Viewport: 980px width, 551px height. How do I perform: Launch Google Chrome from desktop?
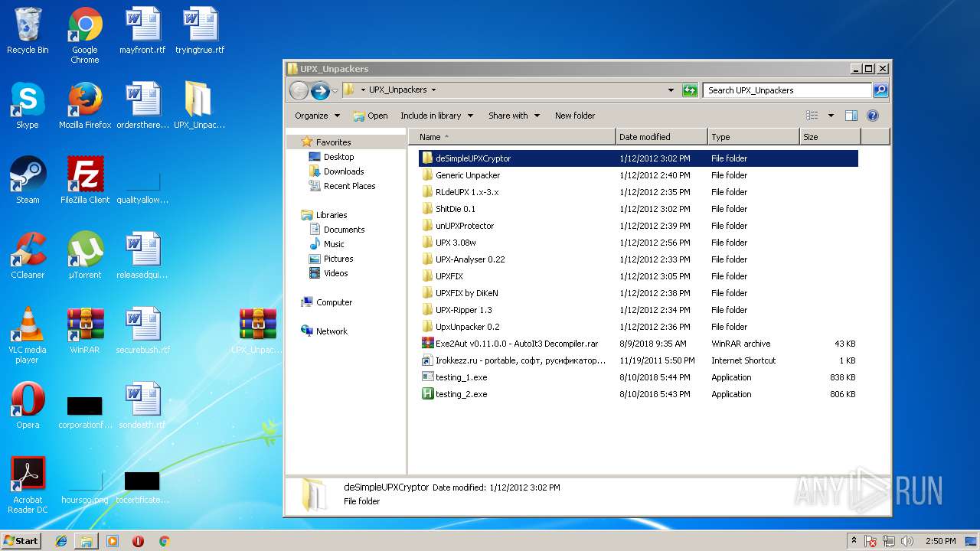coord(85,35)
